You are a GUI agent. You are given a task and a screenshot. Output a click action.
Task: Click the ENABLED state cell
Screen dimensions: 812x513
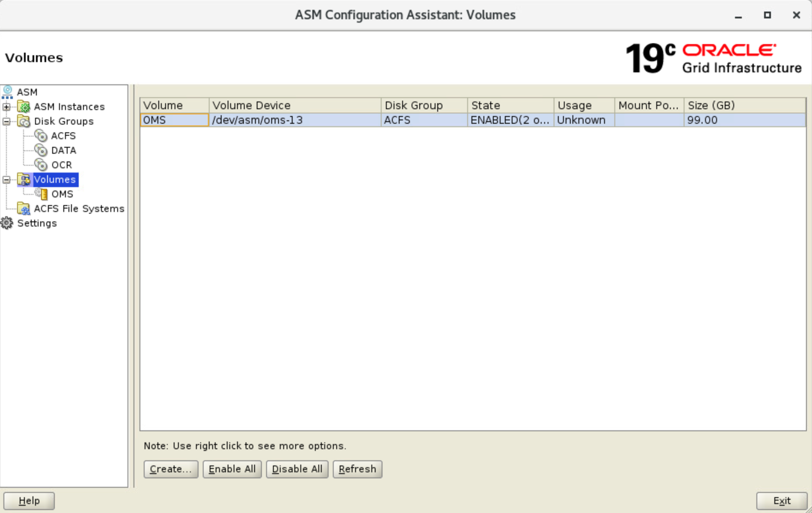point(511,120)
